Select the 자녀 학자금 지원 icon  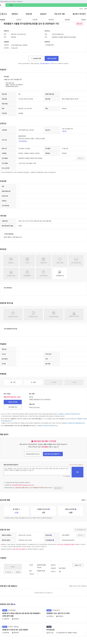coord(76,261)
